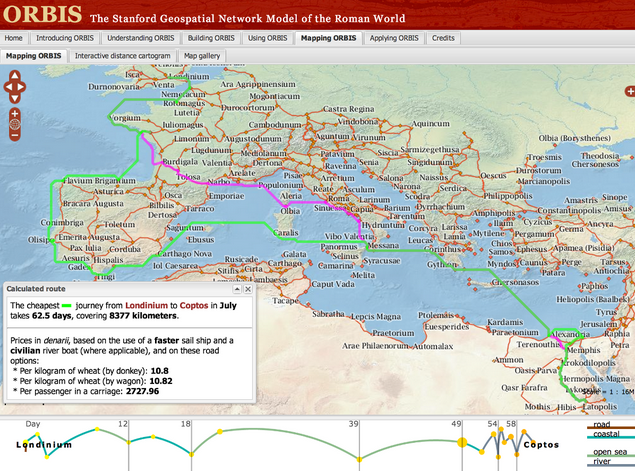Click Memphis on the map

(x=584, y=349)
